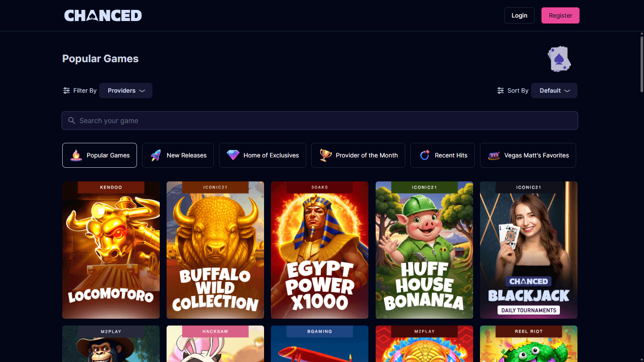Open the Hacksaw bunny game card
Screen dimensions: 644x362
click(x=215, y=344)
